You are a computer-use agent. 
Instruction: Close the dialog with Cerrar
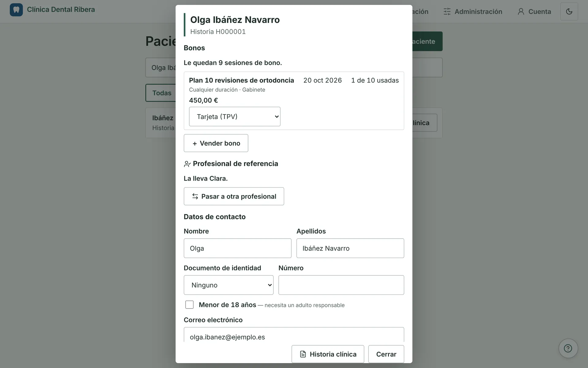pos(386,354)
